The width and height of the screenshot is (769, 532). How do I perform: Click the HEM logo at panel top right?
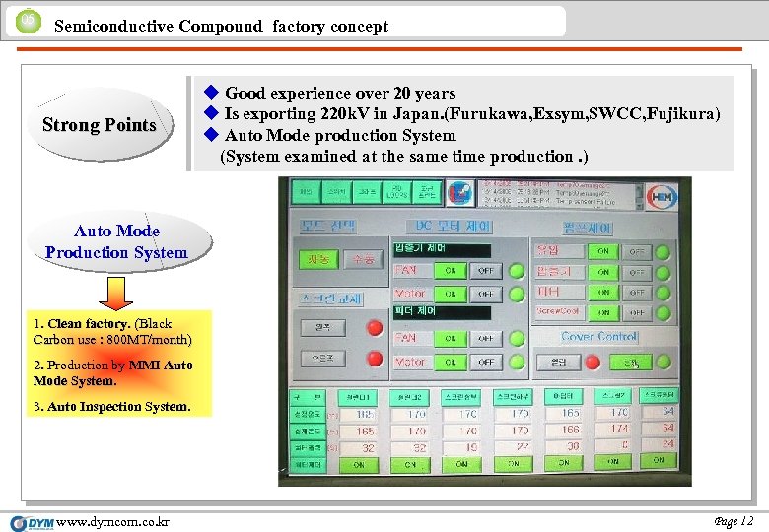coord(662,197)
